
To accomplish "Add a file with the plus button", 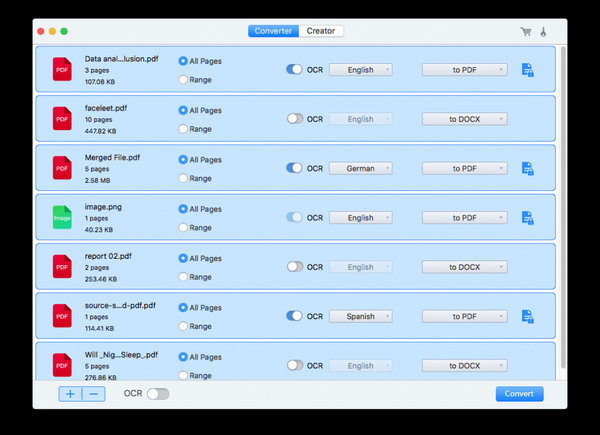I will [x=70, y=394].
